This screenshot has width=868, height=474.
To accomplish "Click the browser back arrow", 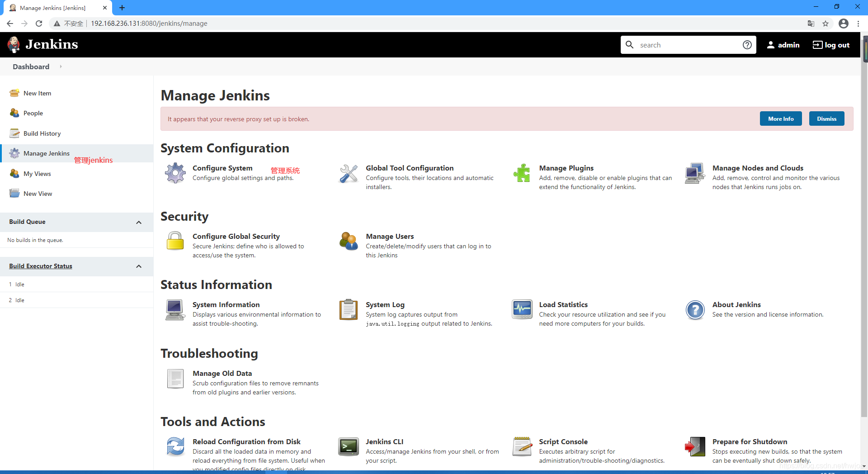I will click(10, 24).
